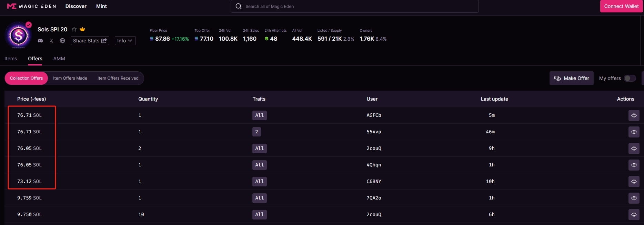644x225 pixels.
Task: Toggle the My offers switch
Action: pos(630,78)
